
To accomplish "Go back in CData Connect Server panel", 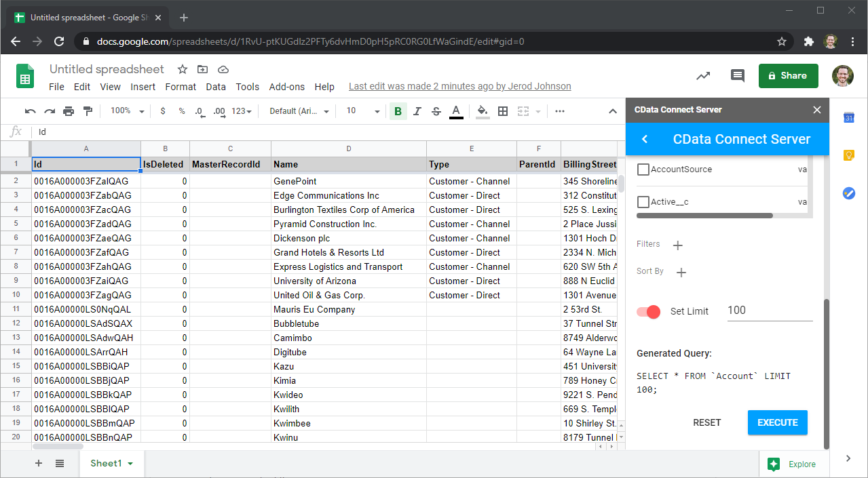I will (645, 139).
